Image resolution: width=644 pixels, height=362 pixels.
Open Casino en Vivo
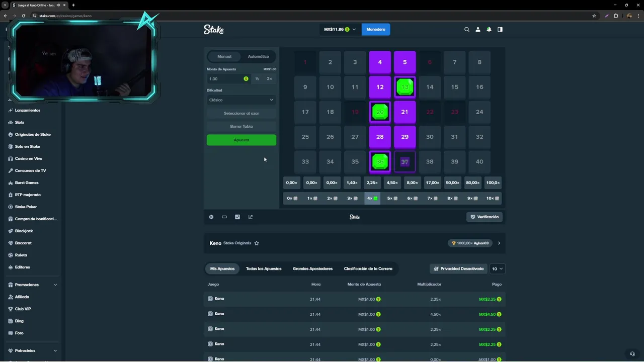coord(29,158)
